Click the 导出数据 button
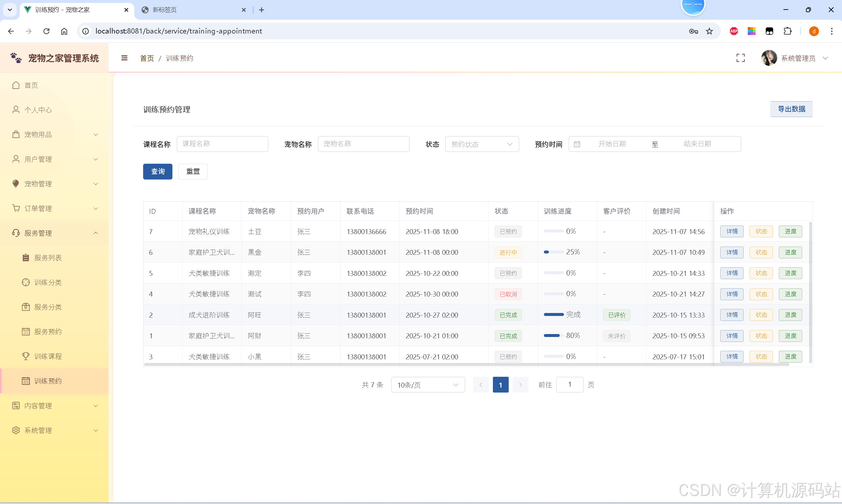This screenshot has width=842, height=504. click(791, 109)
